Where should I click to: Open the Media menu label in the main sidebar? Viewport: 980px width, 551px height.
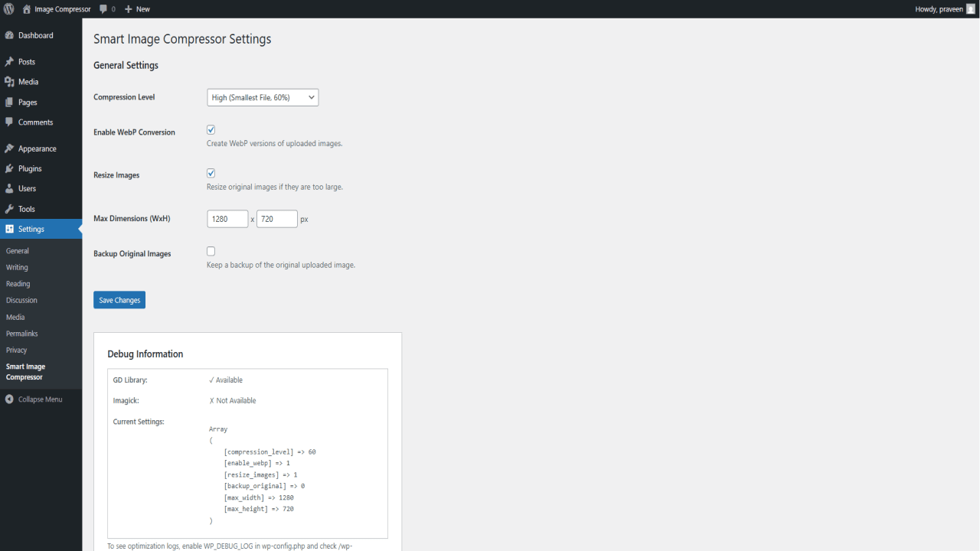[x=28, y=82]
